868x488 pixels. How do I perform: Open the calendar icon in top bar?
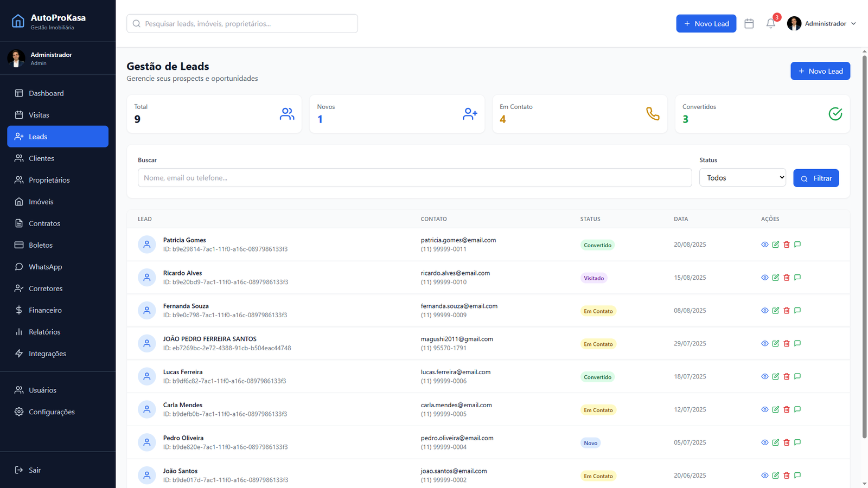(749, 24)
